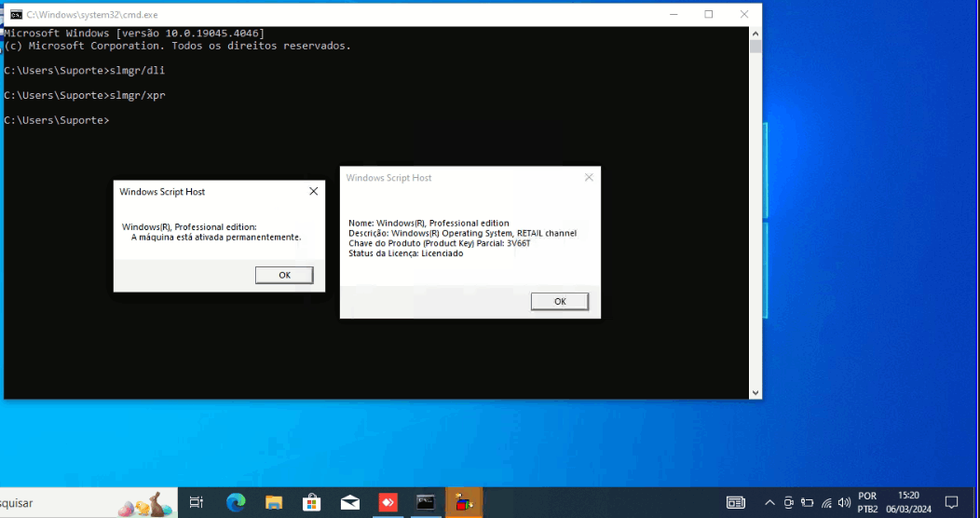Maximize the cmd.exe window
The height and width of the screenshot is (518, 980).
coord(709,14)
